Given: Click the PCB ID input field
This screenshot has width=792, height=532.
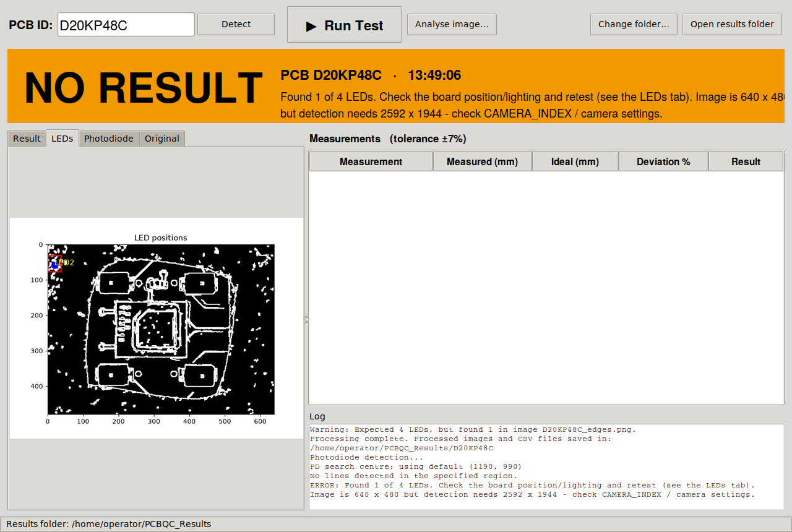Looking at the screenshot, I should (x=126, y=25).
